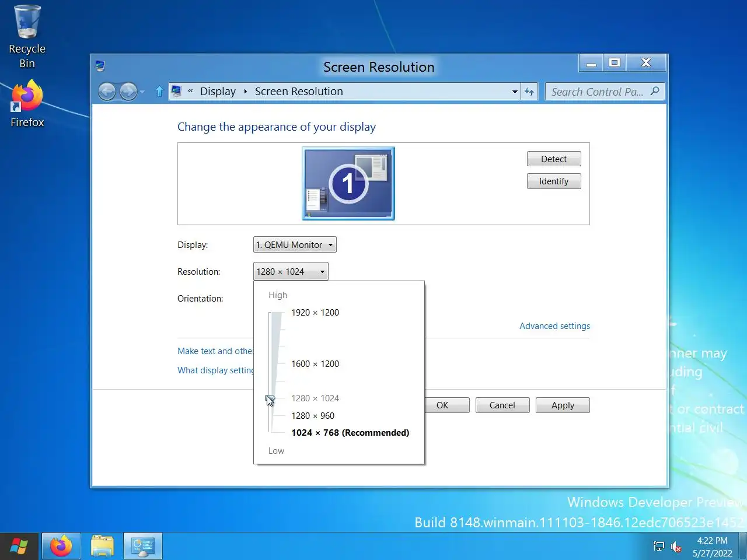
Task: Open the What display settings link
Action: point(215,370)
